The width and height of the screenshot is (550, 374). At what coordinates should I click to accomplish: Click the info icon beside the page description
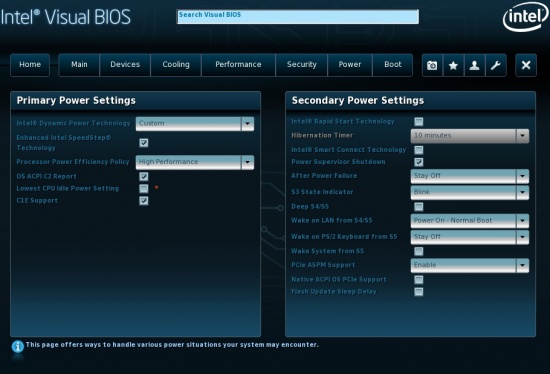18,347
